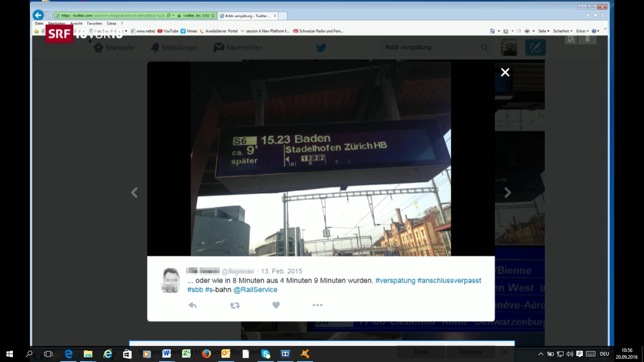
Task: Click the #verspätung hashtag link
Action: click(x=395, y=281)
